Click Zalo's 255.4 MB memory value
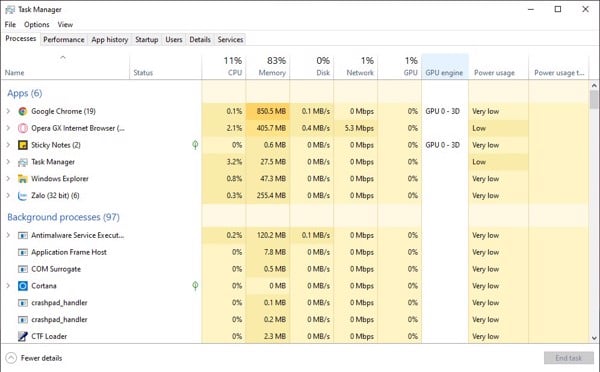 [271, 196]
